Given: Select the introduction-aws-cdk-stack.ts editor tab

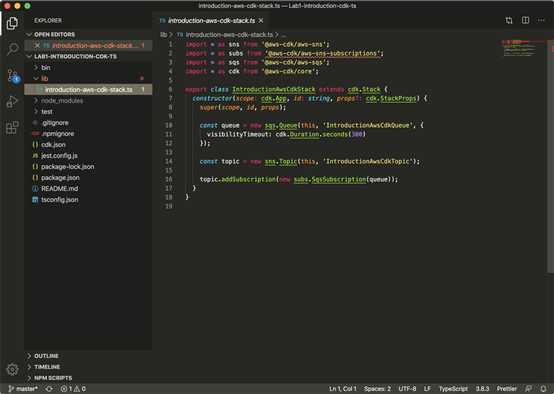Looking at the screenshot, I should click(x=211, y=21).
